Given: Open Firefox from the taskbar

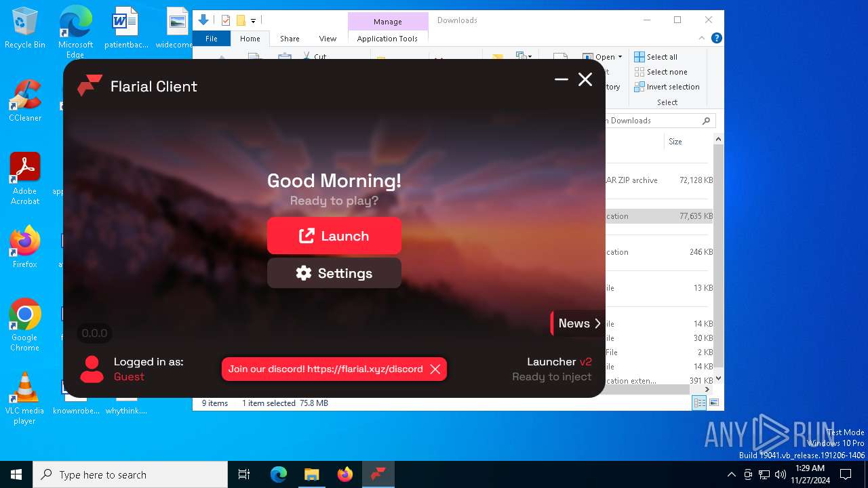Looking at the screenshot, I should pos(345,474).
